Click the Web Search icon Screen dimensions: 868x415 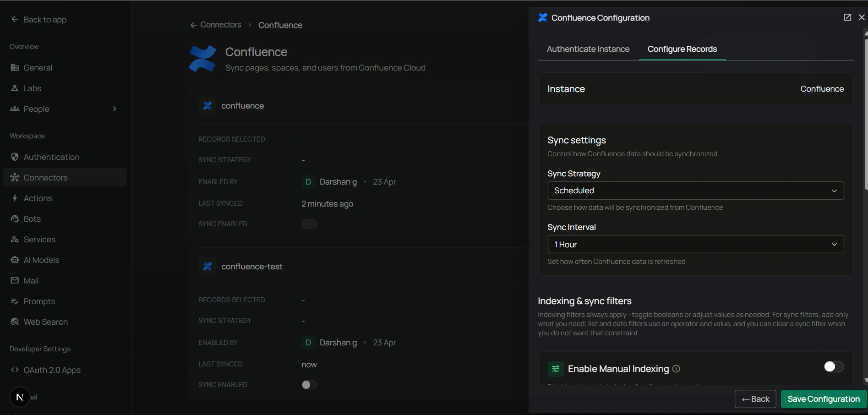point(15,322)
